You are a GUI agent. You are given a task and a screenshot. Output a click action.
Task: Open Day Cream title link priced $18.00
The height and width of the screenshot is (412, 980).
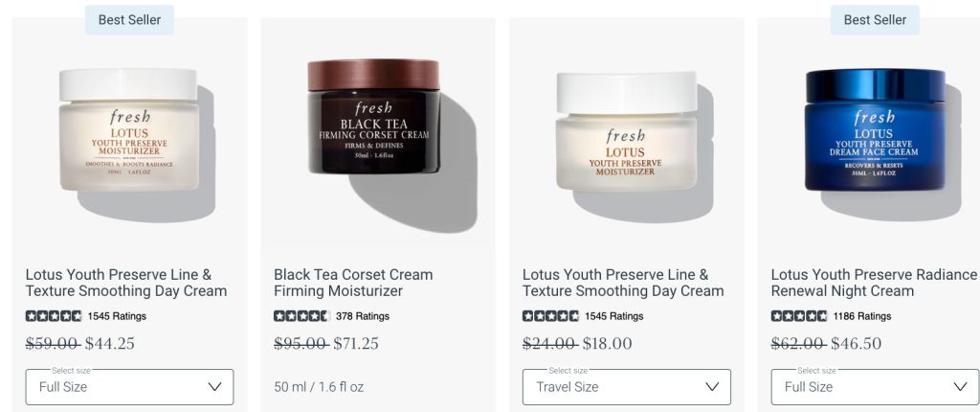[x=623, y=283]
